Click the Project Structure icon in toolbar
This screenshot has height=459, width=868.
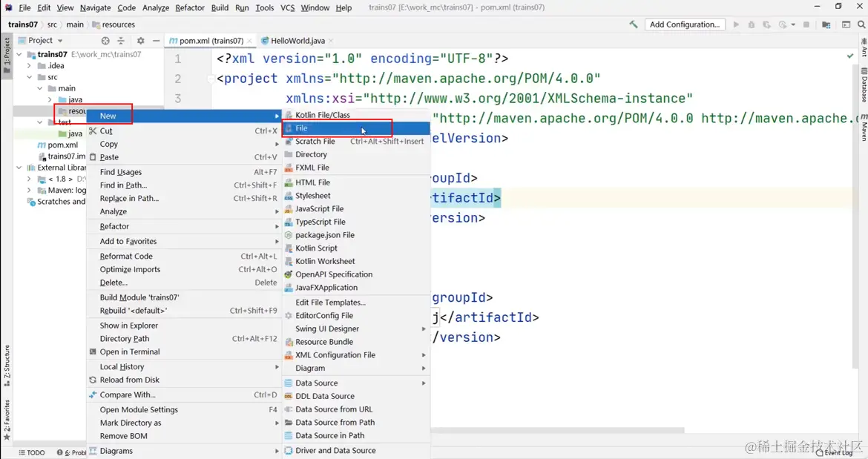826,24
